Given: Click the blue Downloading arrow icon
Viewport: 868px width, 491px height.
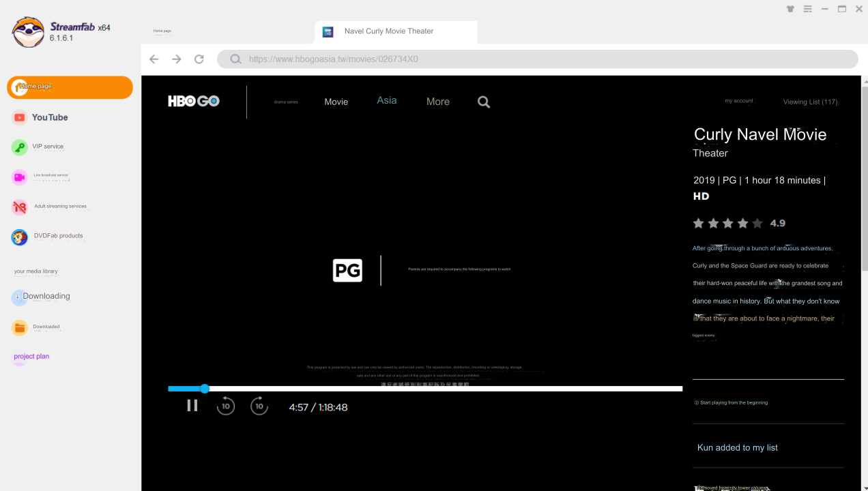Looking at the screenshot, I should [19, 297].
